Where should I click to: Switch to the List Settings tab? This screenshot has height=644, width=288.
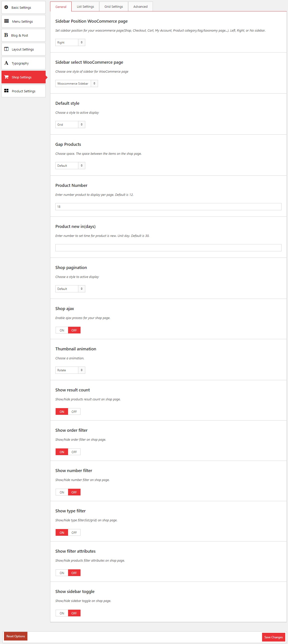[x=85, y=6]
